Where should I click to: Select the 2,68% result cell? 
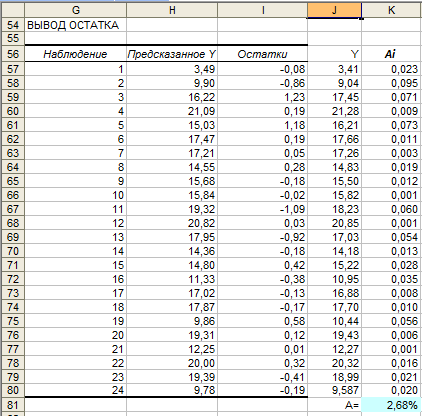pos(392,405)
